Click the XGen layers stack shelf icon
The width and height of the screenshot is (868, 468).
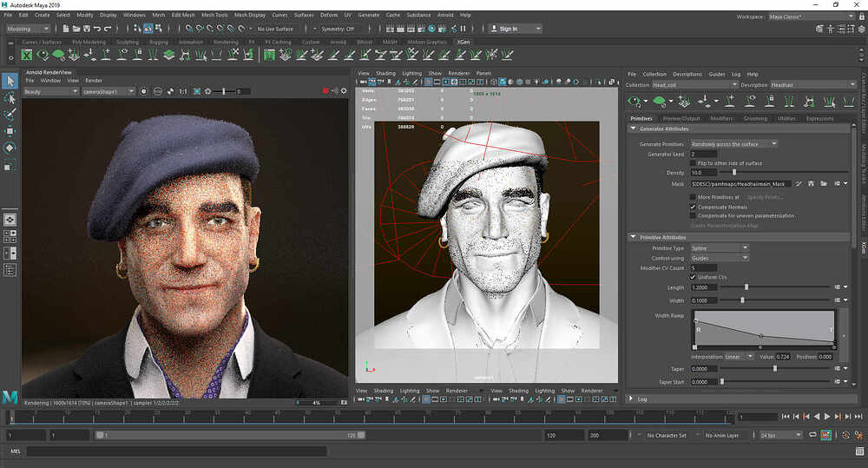(169, 55)
